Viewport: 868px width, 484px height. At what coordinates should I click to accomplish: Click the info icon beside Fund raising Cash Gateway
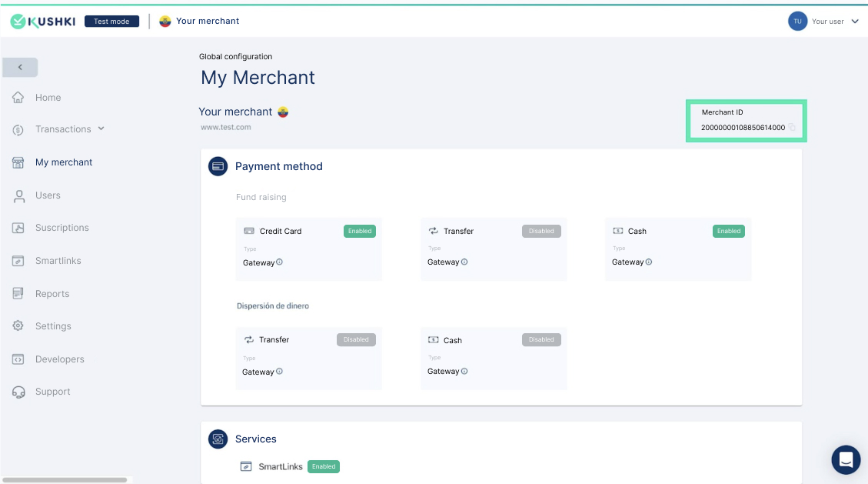(648, 262)
